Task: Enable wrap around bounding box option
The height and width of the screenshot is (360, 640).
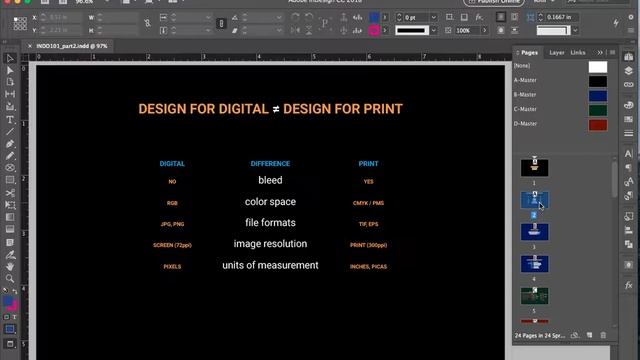Action: tap(514, 17)
